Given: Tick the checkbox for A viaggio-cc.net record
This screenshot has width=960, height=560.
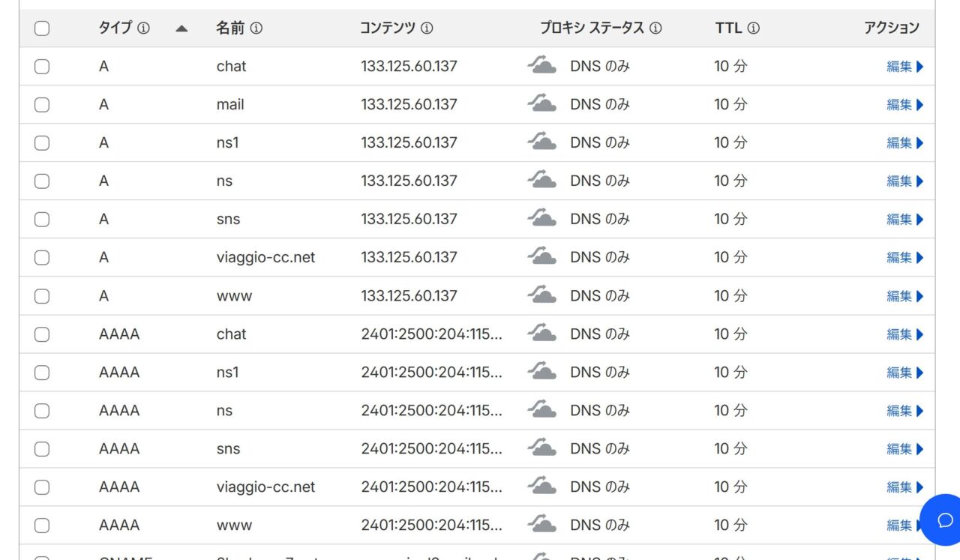Looking at the screenshot, I should [x=42, y=258].
